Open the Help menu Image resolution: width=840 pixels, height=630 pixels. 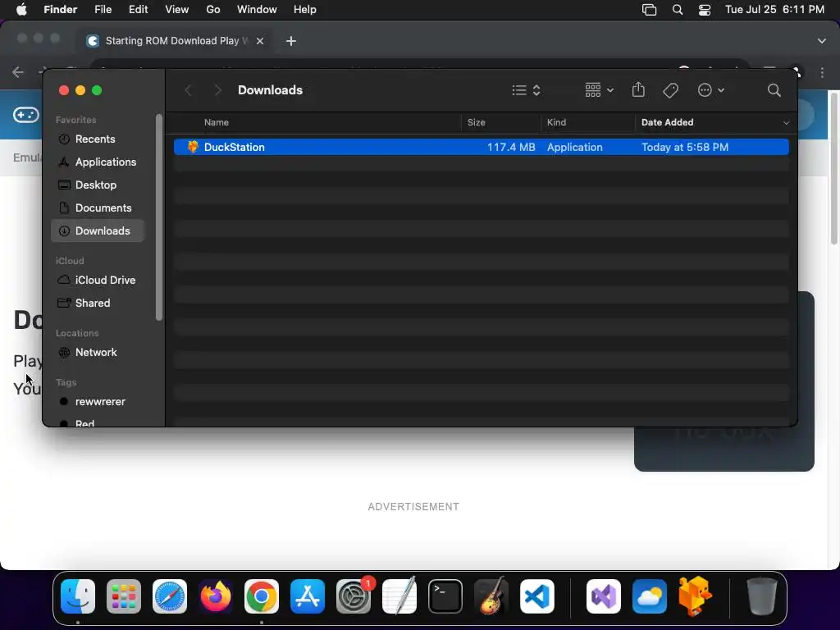tap(305, 10)
